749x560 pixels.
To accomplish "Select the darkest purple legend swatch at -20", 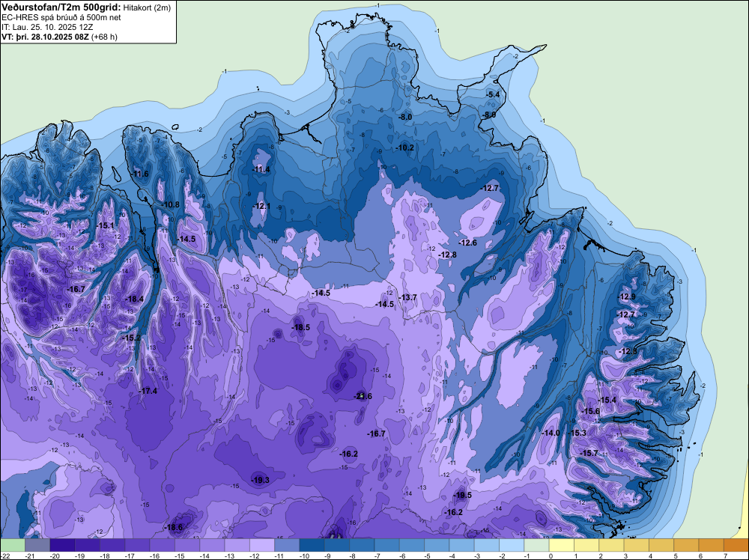I will pos(62,545).
